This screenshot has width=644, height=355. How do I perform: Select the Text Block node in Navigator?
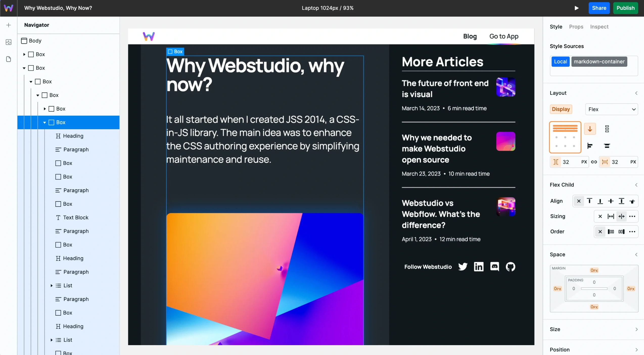tap(68, 218)
